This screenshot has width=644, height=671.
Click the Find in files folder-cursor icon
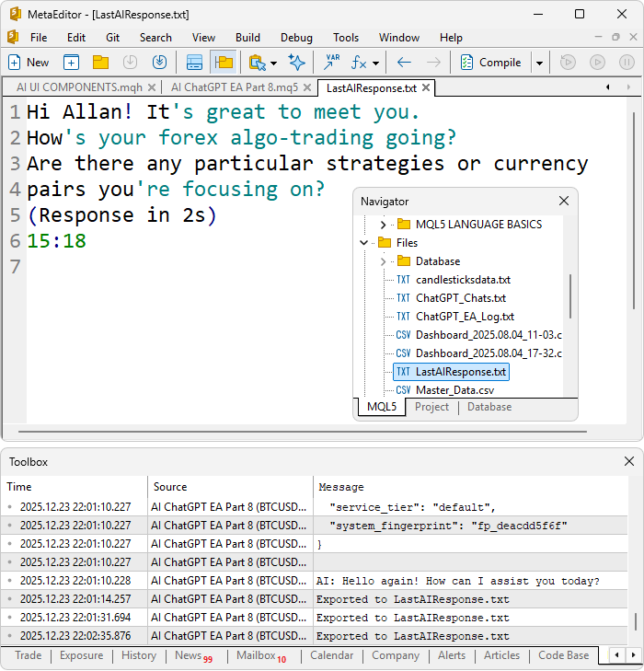(x=258, y=63)
